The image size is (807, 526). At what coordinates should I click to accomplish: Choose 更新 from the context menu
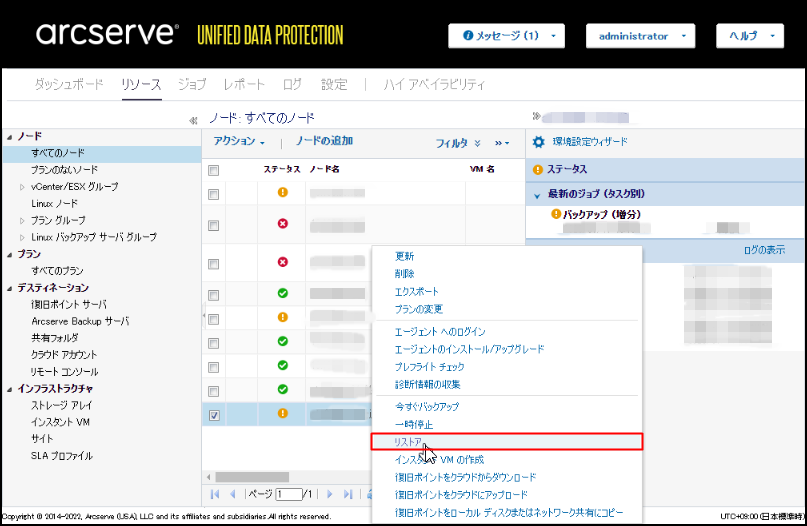(404, 256)
